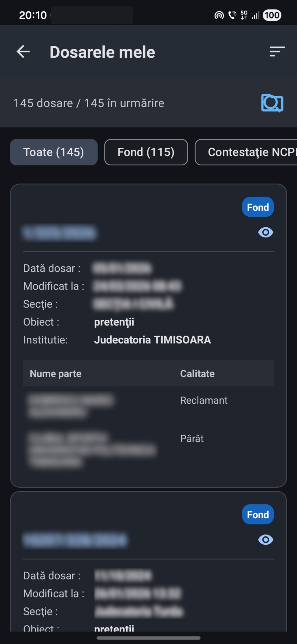Tap the 5G network status icon
The height and width of the screenshot is (644, 297).
(244, 15)
